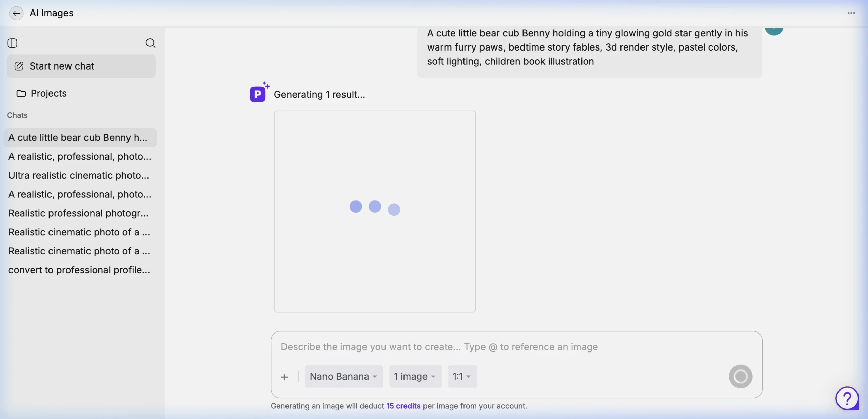
Task: Open the help question mark button
Action: tap(847, 398)
